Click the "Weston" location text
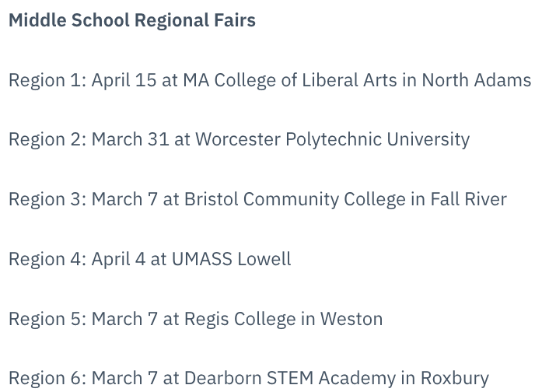 tap(353, 319)
